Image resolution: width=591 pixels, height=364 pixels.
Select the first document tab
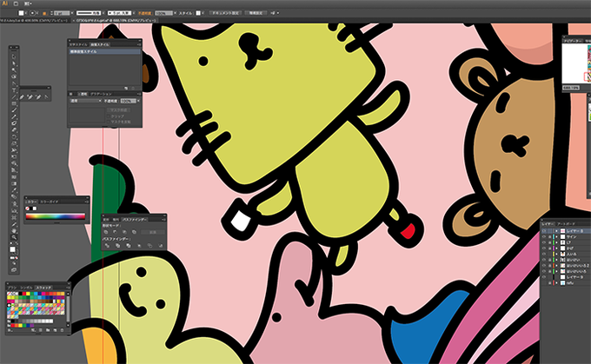(x=34, y=20)
